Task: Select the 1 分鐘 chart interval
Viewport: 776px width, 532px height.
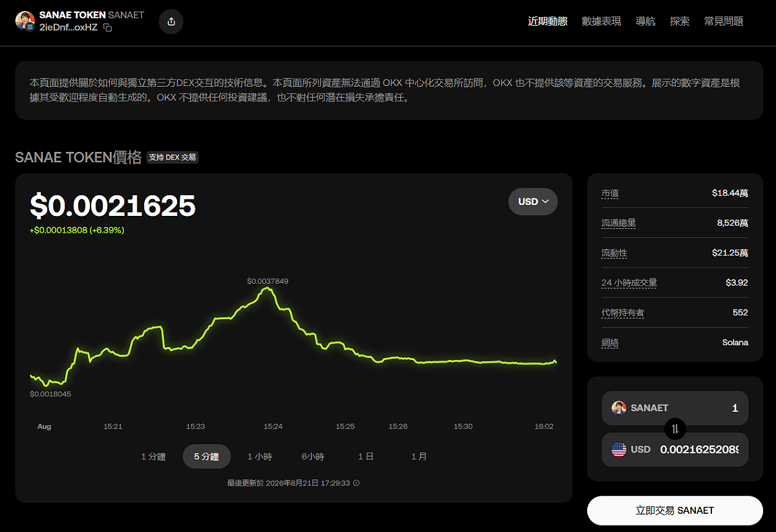Action: tap(153, 456)
